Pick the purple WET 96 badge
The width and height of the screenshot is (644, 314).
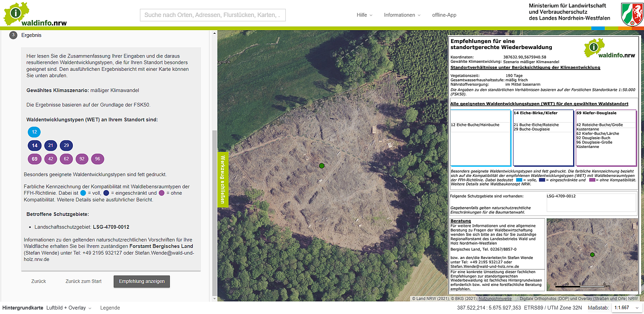coord(97,159)
